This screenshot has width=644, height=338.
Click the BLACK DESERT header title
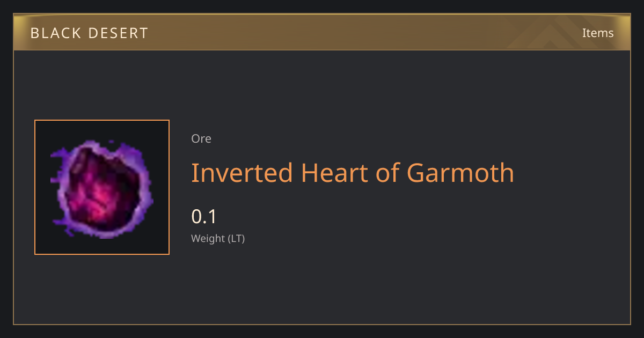(89, 33)
